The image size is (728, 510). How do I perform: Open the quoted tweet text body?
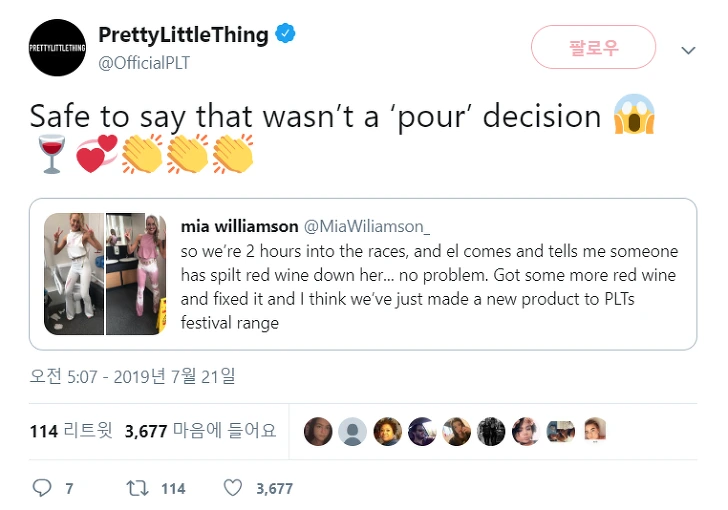click(430, 287)
